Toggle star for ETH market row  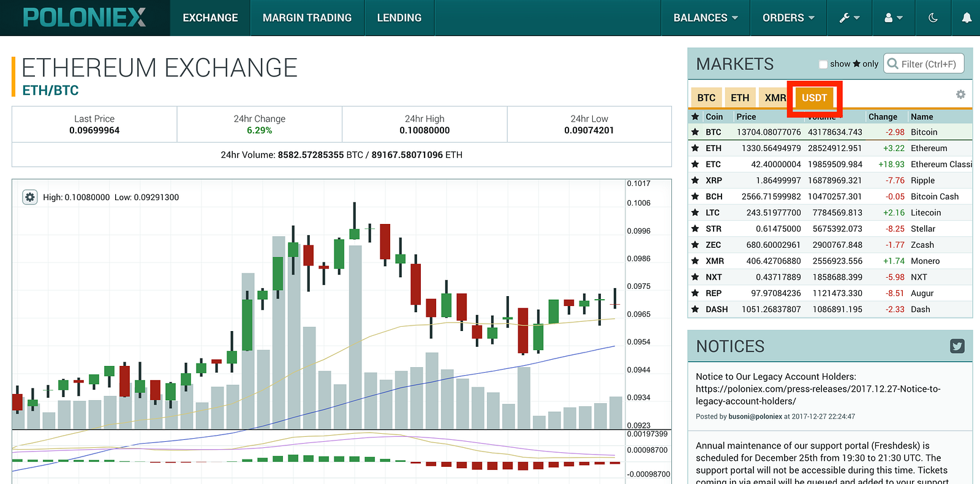[x=695, y=148]
